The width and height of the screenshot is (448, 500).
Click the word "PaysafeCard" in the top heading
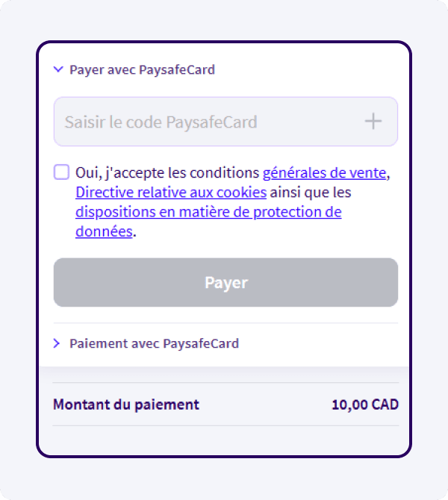click(177, 70)
